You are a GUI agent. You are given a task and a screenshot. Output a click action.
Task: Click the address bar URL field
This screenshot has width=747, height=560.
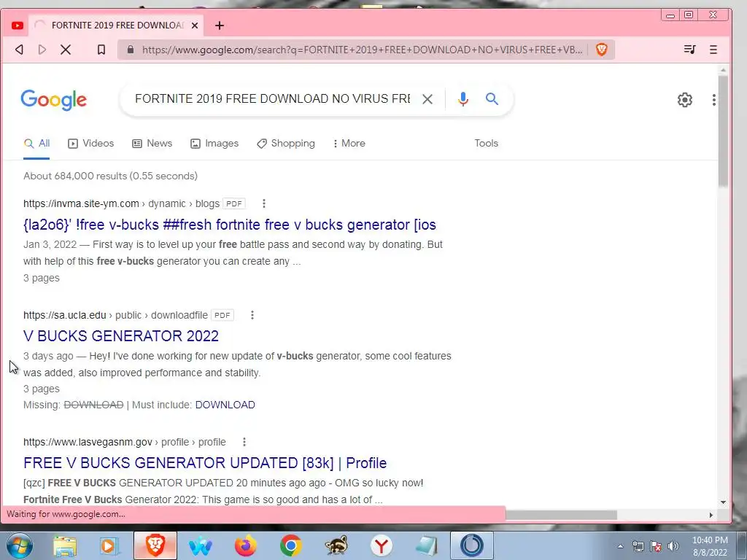coord(362,50)
